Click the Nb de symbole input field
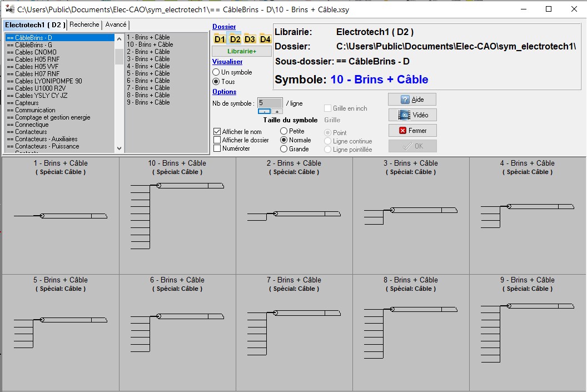Image resolution: width=587 pixels, height=392 pixels. click(x=270, y=103)
